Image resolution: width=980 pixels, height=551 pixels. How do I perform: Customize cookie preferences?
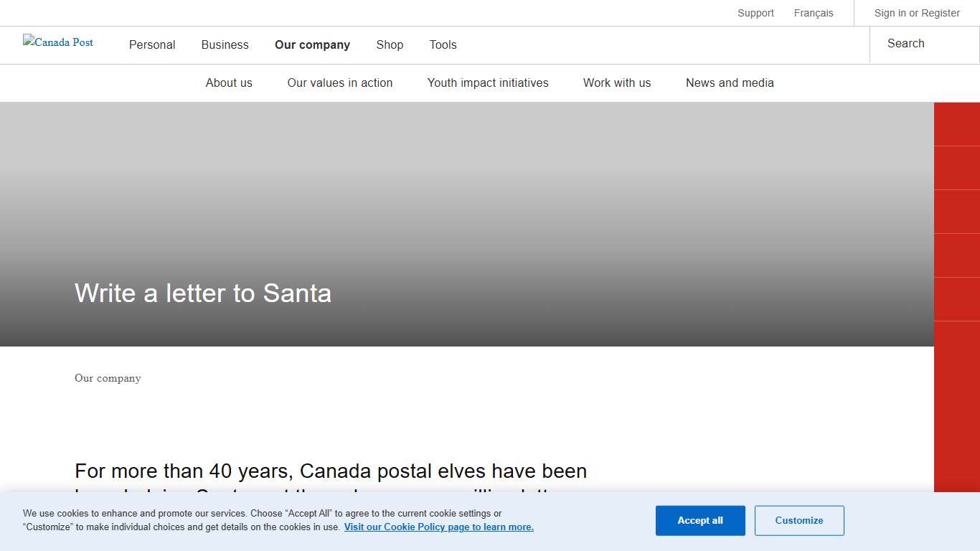(799, 520)
